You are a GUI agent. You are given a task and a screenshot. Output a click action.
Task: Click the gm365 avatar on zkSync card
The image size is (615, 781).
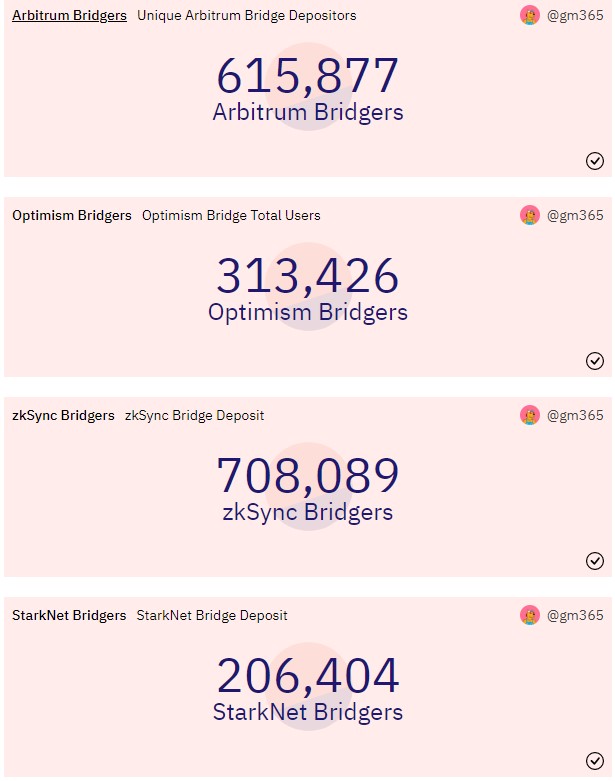click(x=530, y=415)
